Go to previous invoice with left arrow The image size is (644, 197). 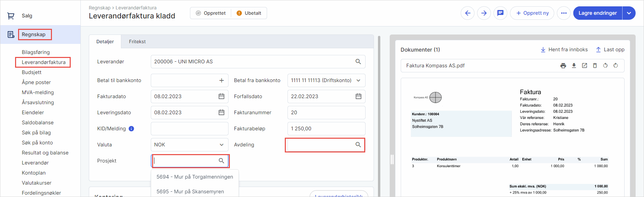tap(467, 13)
